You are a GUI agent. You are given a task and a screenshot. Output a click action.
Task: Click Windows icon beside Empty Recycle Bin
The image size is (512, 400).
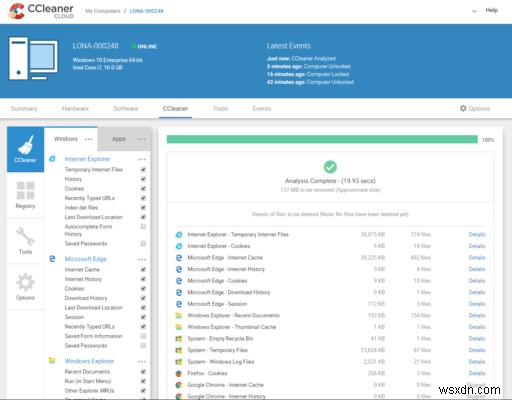click(x=179, y=339)
